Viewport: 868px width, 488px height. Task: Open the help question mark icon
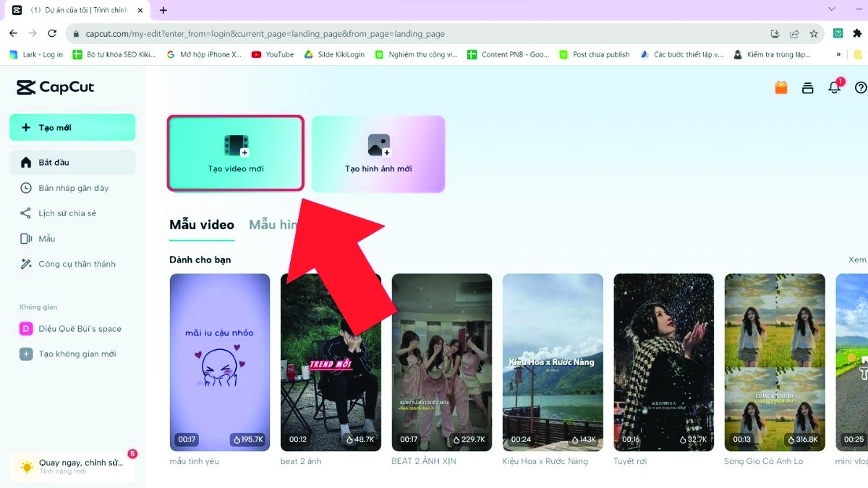(860, 87)
